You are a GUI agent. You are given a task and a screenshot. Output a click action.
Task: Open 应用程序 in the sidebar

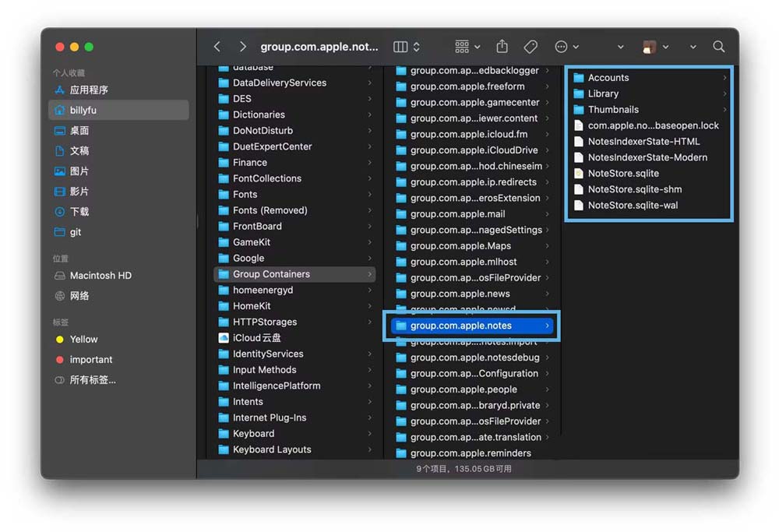89,90
